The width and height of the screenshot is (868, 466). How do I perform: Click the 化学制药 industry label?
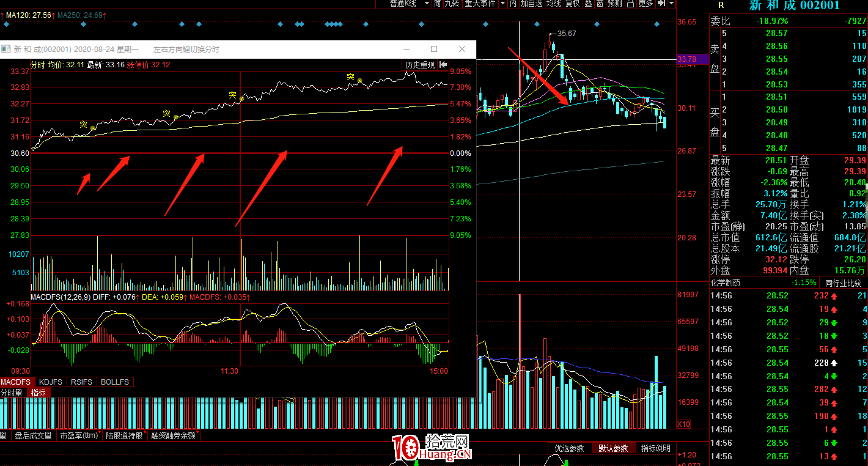(x=726, y=283)
